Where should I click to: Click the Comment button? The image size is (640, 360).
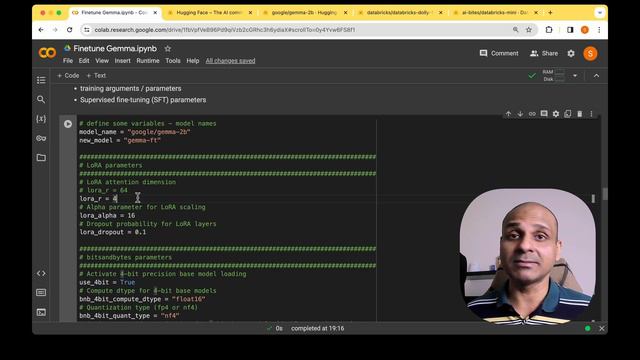[x=499, y=53]
